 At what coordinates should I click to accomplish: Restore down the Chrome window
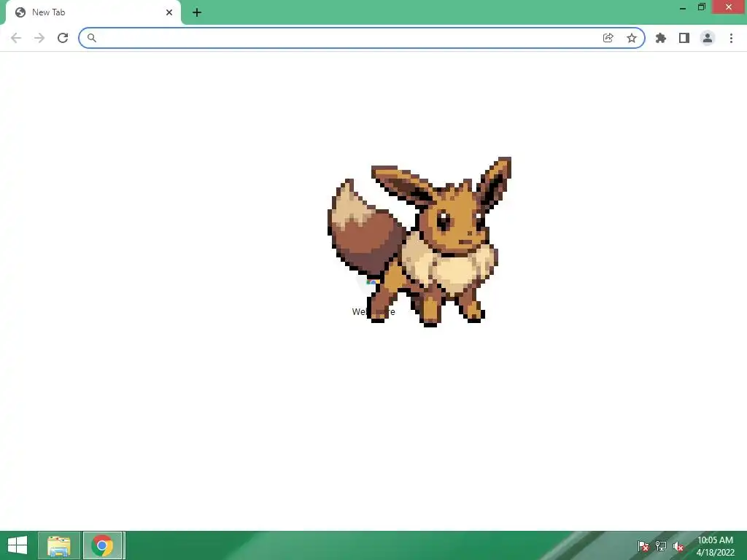702,7
